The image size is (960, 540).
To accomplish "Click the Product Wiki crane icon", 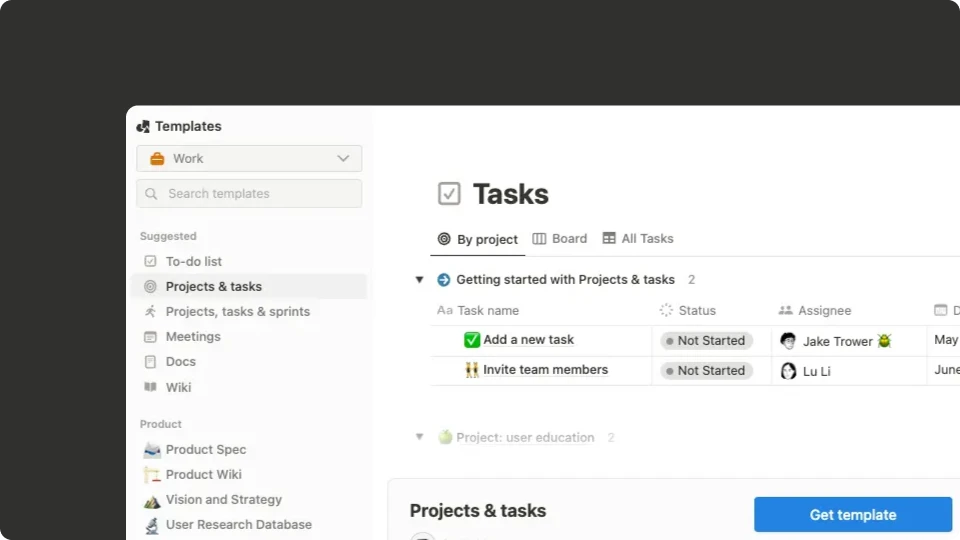I will click(152, 474).
